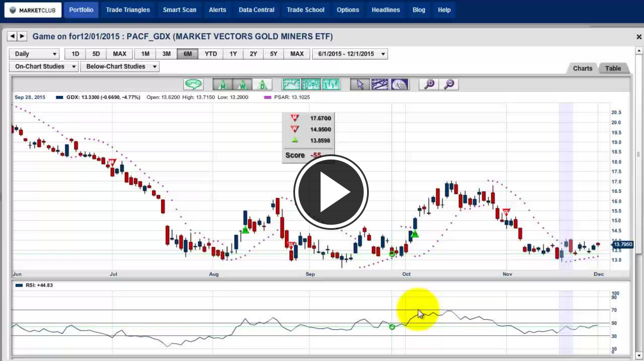Expand the On-Chart Studies dropdown
The width and height of the screenshot is (644, 361).
[x=44, y=66]
